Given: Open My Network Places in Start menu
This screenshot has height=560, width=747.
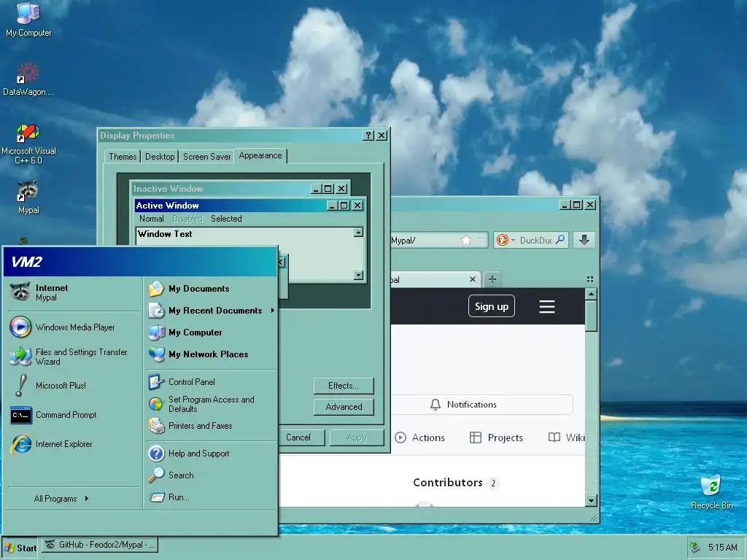Looking at the screenshot, I should tap(211, 354).
